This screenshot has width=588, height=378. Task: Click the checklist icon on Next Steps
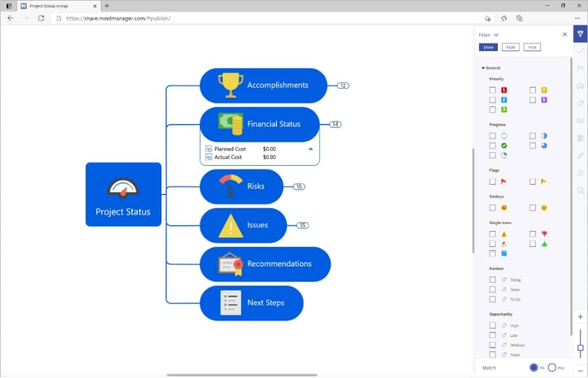pos(230,303)
